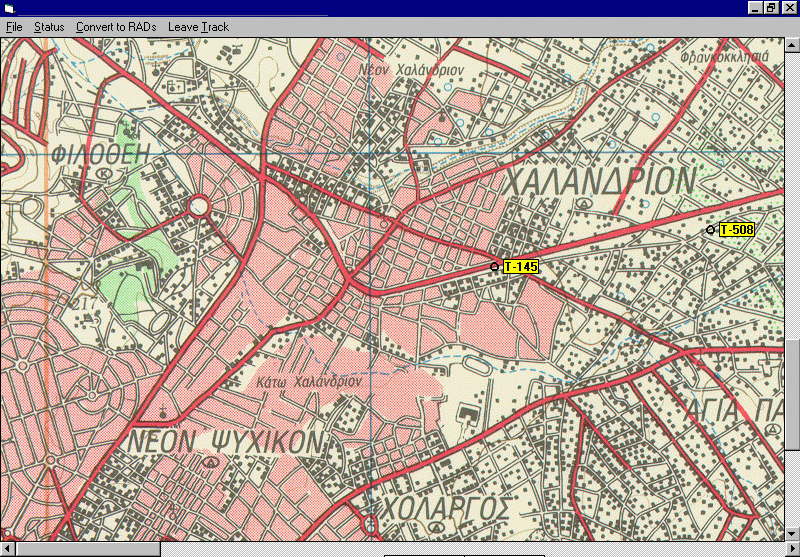
Task: Open the File menu
Action: 14,27
